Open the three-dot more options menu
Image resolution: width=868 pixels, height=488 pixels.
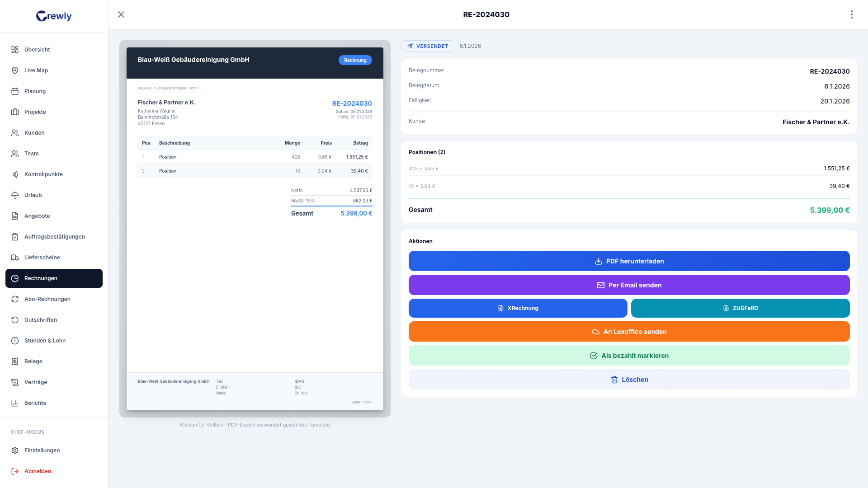851,14
